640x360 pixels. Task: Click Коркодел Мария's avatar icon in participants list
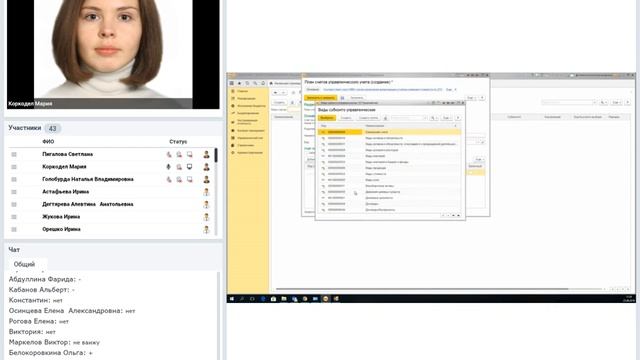[x=207, y=167]
